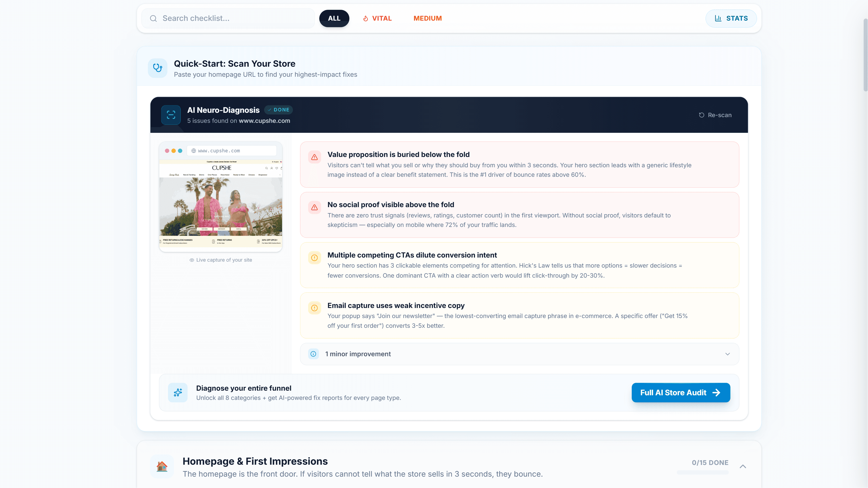Toggle the DONE status badge
Viewport: 868px width, 488px height.
pyautogui.click(x=278, y=110)
